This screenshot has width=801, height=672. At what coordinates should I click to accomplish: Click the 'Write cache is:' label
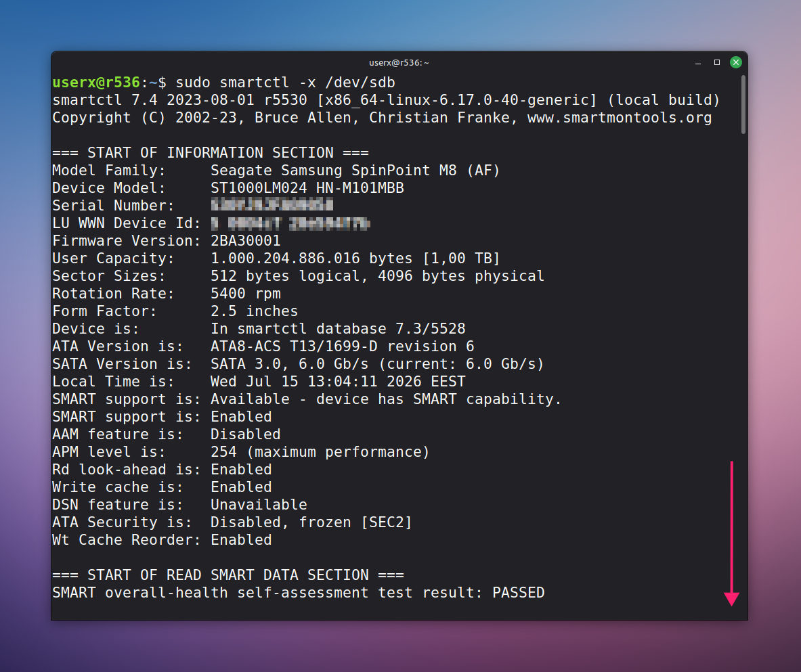pyautogui.click(x=118, y=487)
